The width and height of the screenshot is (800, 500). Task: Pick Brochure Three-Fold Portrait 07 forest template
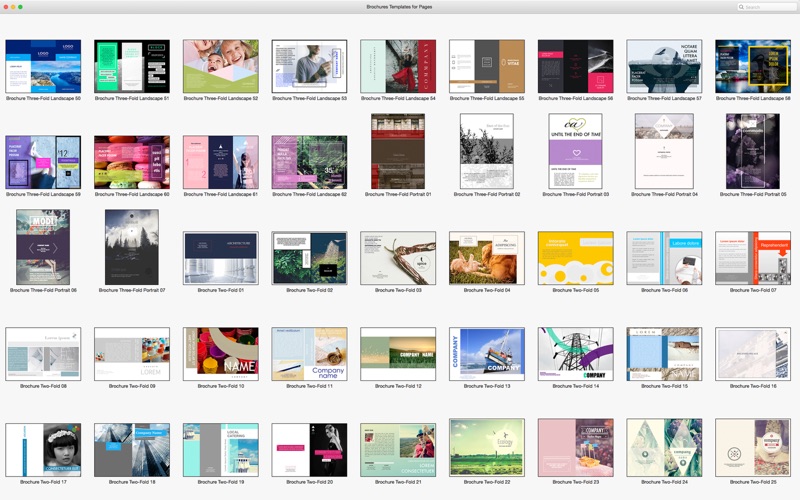click(132, 247)
